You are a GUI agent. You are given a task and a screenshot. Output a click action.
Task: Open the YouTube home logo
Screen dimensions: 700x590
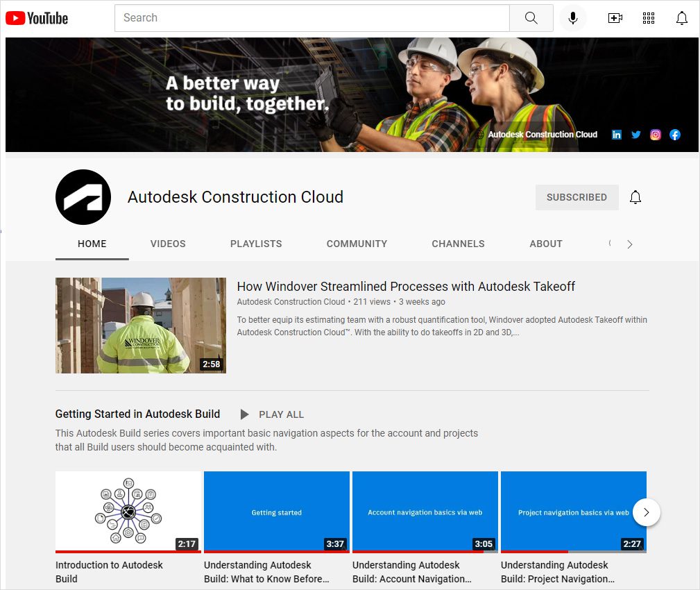click(x=37, y=18)
